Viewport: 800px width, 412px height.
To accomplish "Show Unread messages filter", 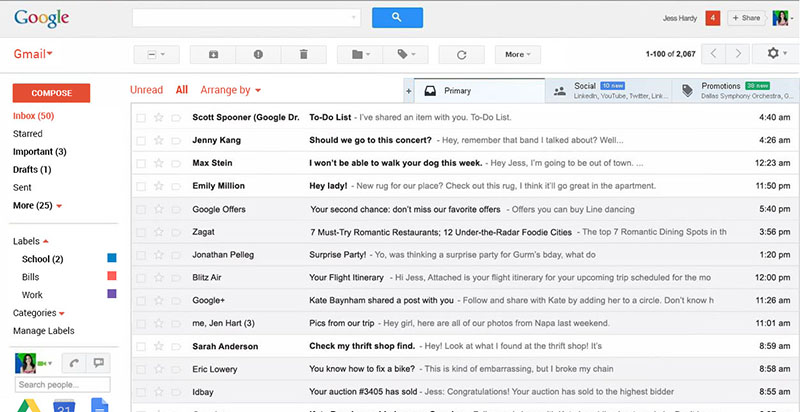I will point(146,90).
